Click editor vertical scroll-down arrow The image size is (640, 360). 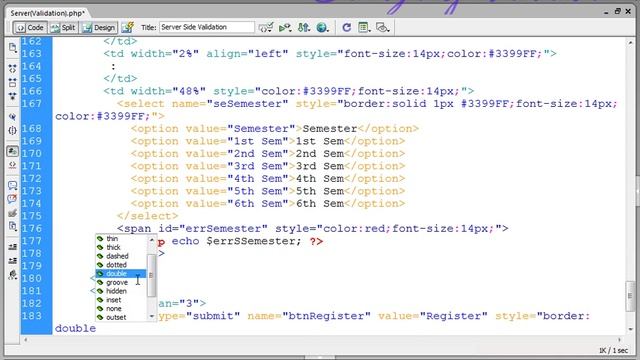click(x=630, y=329)
